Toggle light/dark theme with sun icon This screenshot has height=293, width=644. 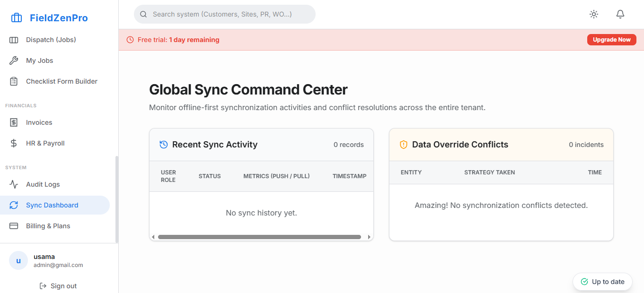[x=594, y=14]
